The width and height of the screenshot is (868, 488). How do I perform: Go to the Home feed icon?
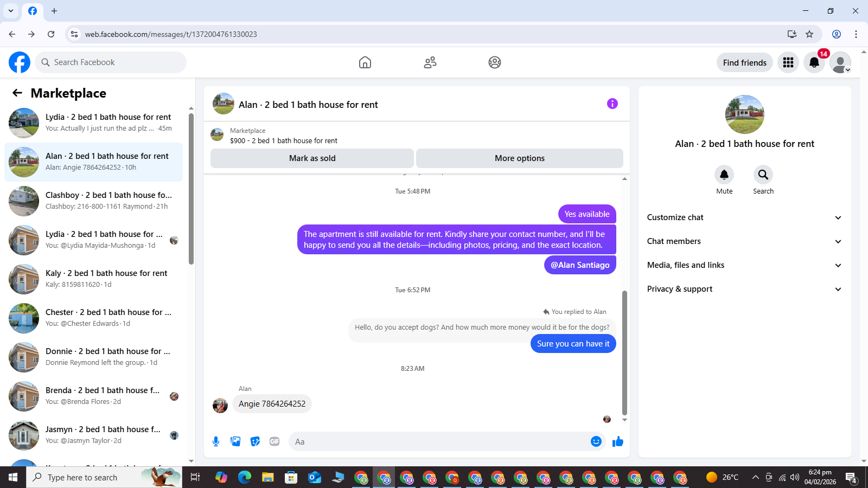point(365,62)
